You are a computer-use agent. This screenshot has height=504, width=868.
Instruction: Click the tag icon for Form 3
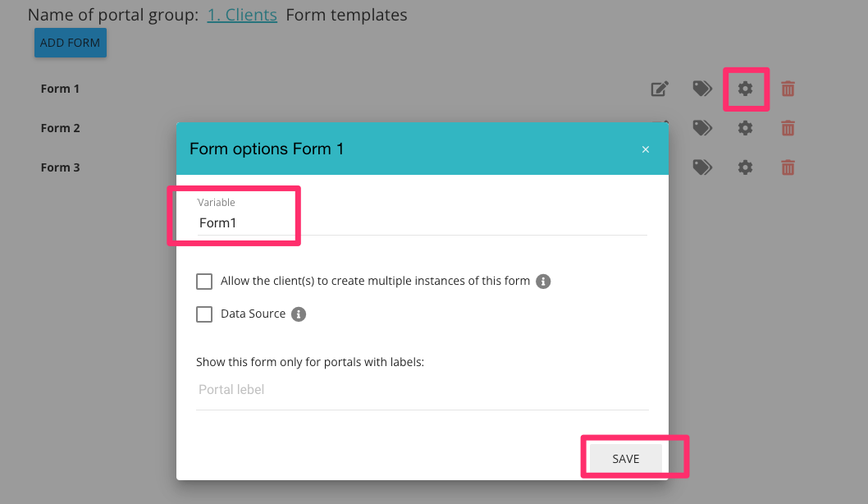point(702,167)
